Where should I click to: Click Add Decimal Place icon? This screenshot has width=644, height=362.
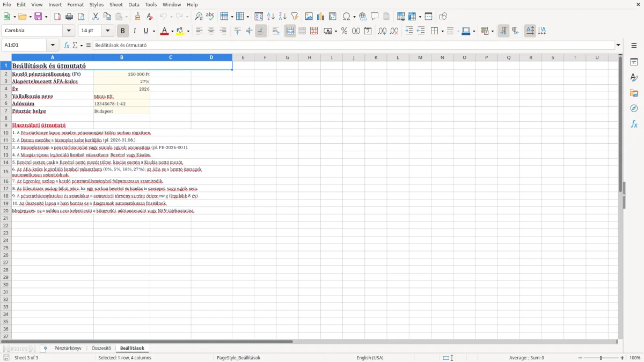tap(383, 31)
